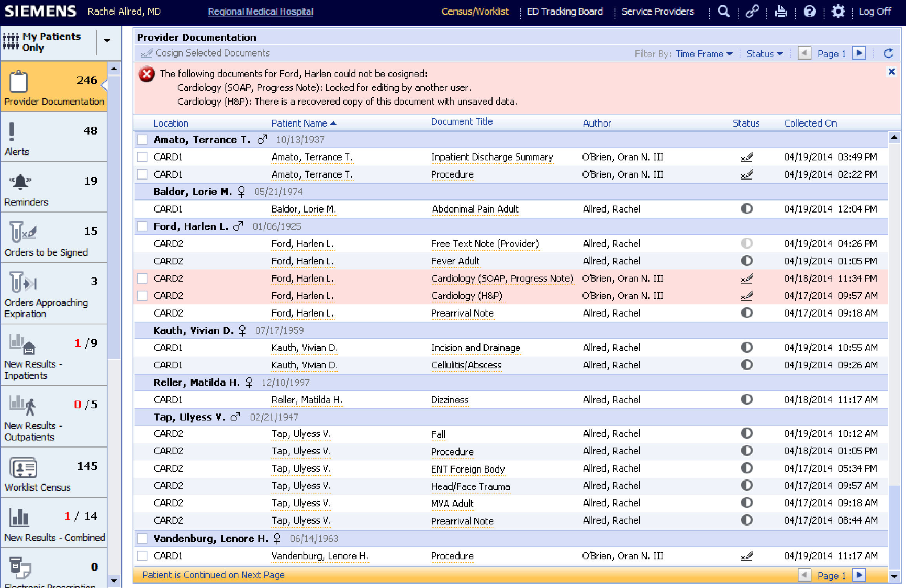
Task: Click the refresh icon in documentation toolbar
Action: tap(888, 53)
